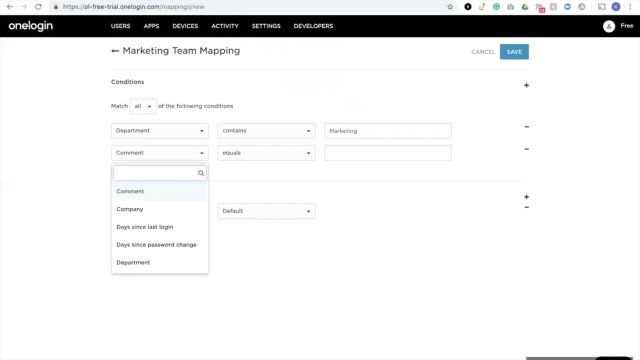Click the onelogin logo
The width and height of the screenshot is (640, 360).
(x=31, y=26)
